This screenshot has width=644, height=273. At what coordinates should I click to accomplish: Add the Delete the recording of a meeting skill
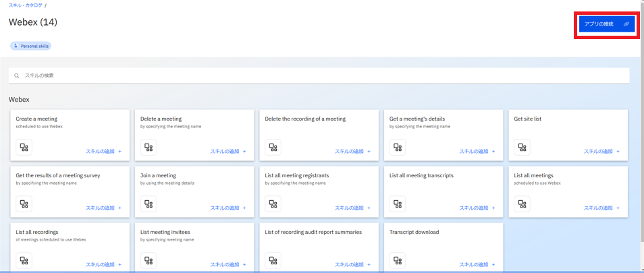[x=352, y=151]
